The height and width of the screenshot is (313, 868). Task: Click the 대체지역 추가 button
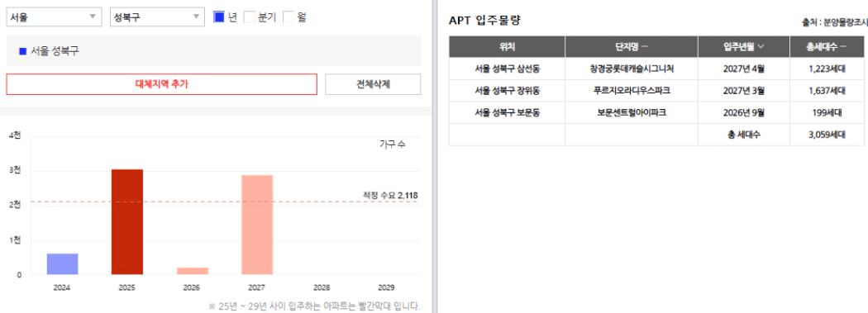coord(162,84)
